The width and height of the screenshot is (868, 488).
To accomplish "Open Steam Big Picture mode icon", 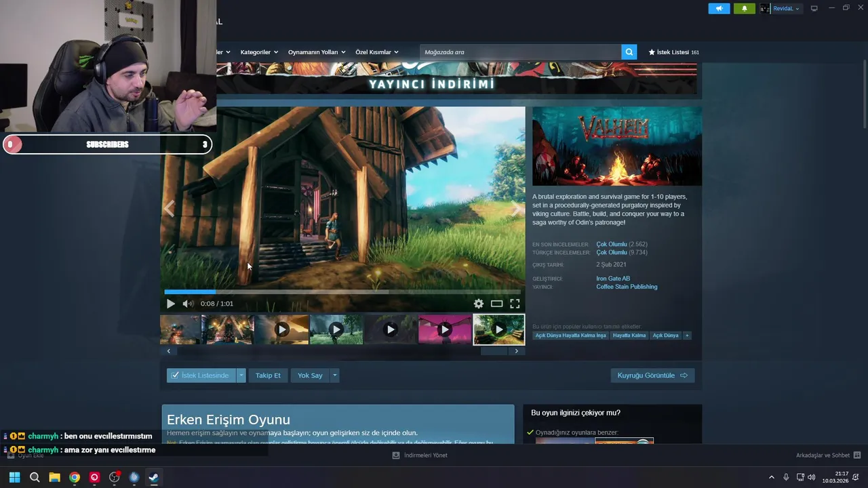I will tap(814, 8).
